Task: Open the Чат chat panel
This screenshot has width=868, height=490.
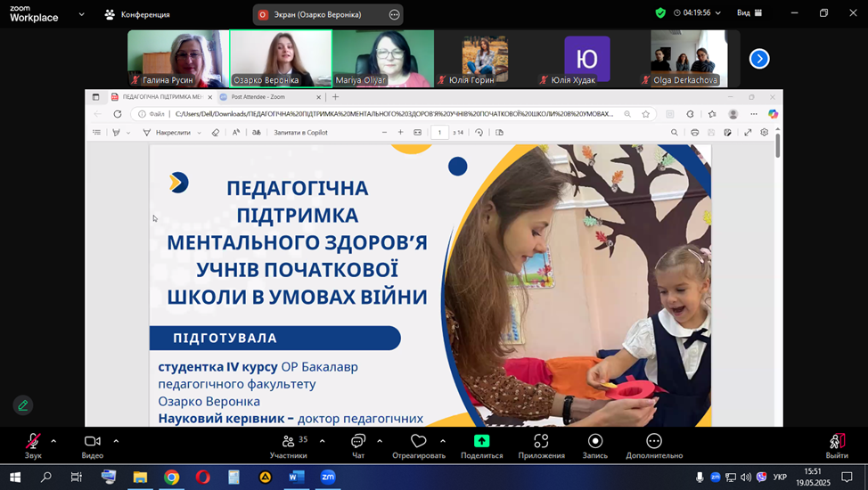Action: click(x=358, y=441)
